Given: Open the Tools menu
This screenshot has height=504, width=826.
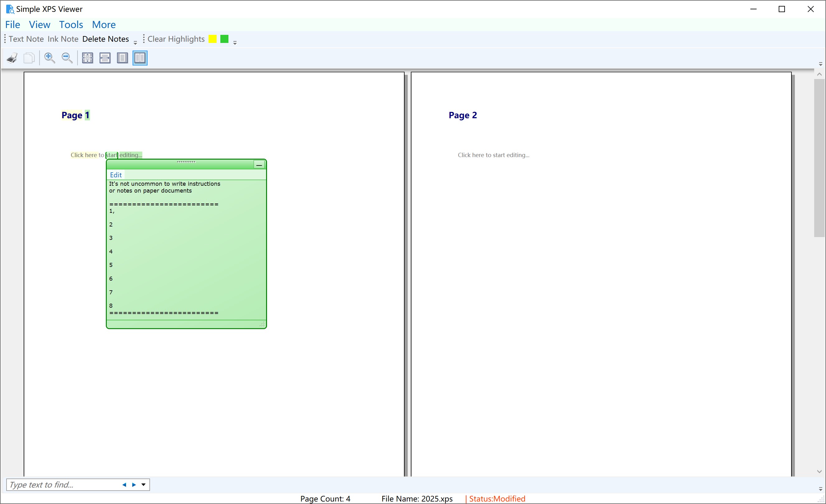Looking at the screenshot, I should click(x=71, y=25).
